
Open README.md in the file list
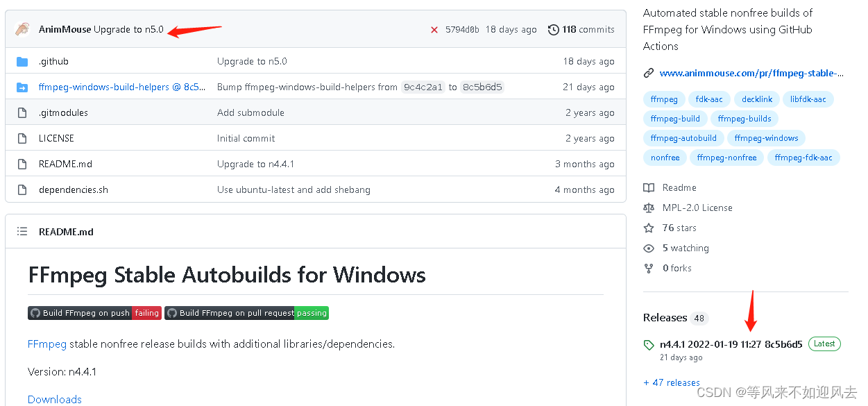(65, 164)
